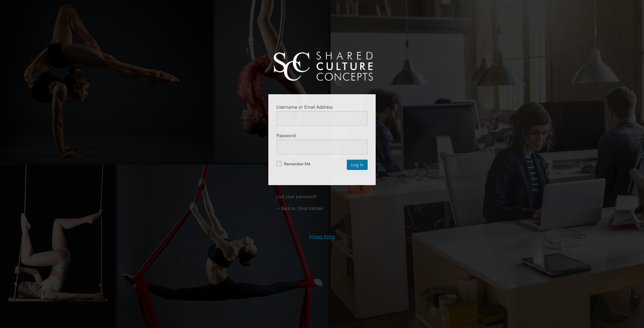Click the Username or Email Address label

click(x=305, y=107)
